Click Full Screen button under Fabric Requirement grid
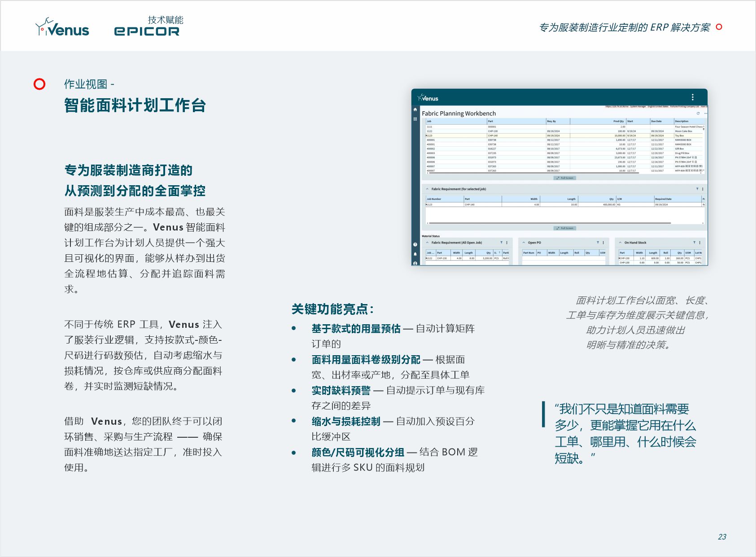The image size is (756, 557). coord(565,228)
